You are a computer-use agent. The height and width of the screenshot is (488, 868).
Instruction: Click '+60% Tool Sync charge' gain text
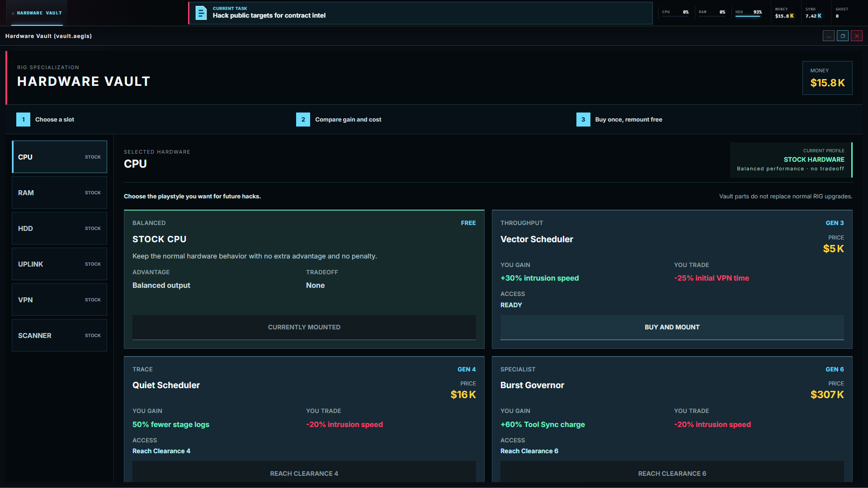tap(542, 424)
